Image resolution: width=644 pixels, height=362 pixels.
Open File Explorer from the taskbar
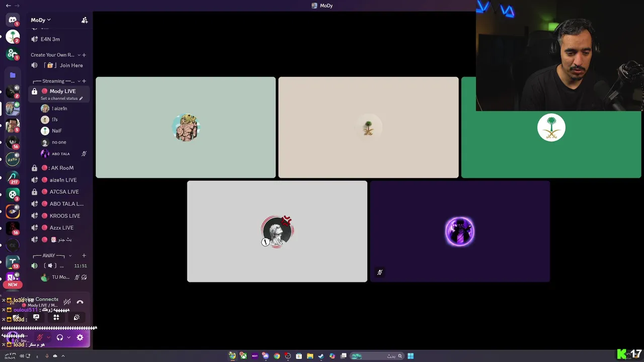tap(310, 356)
